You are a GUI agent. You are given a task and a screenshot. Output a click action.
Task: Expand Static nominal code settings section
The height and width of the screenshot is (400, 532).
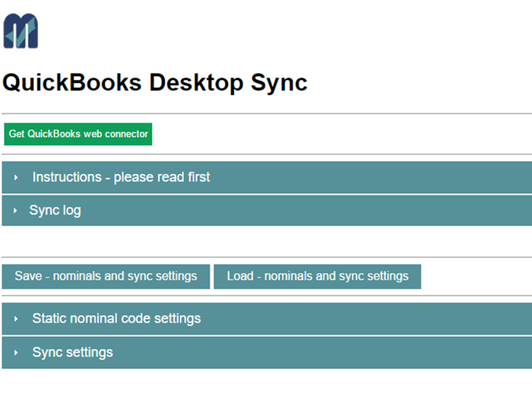click(267, 319)
